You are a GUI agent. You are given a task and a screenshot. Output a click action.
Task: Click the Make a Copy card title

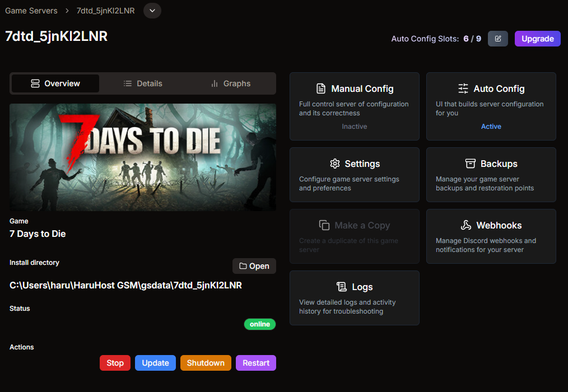click(362, 225)
